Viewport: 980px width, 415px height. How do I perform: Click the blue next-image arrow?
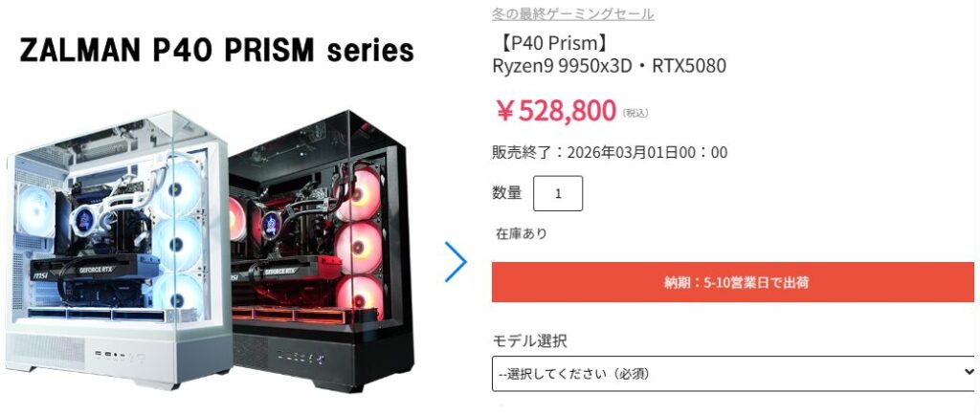coord(456,262)
